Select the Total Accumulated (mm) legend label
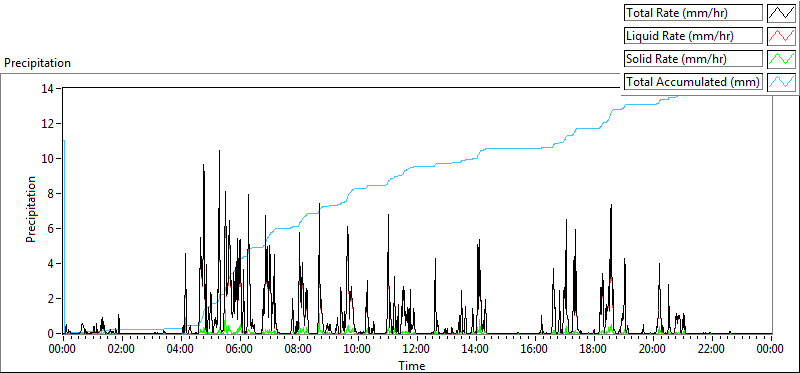Image resolution: width=800 pixels, height=373 pixels. click(x=692, y=82)
